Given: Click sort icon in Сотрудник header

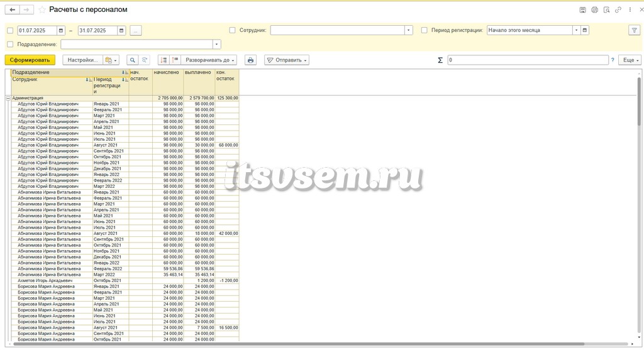Looking at the screenshot, I should click(x=88, y=80).
